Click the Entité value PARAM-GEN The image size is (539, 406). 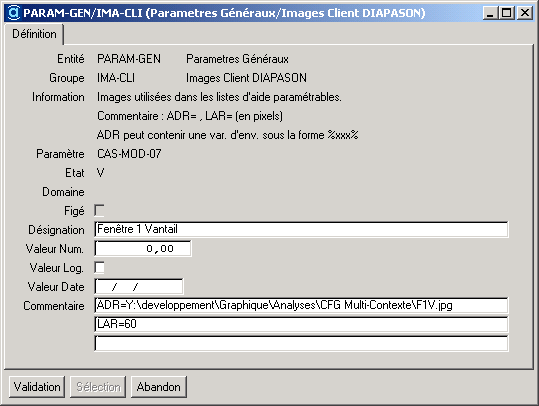coord(129,59)
